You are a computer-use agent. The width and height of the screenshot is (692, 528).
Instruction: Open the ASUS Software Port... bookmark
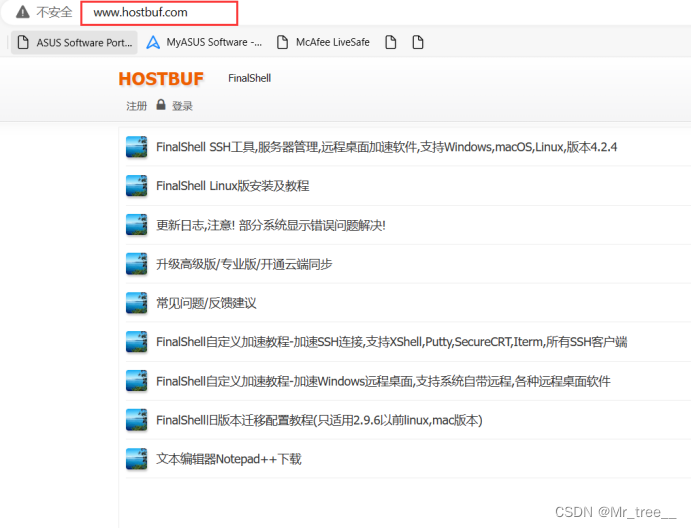74,42
